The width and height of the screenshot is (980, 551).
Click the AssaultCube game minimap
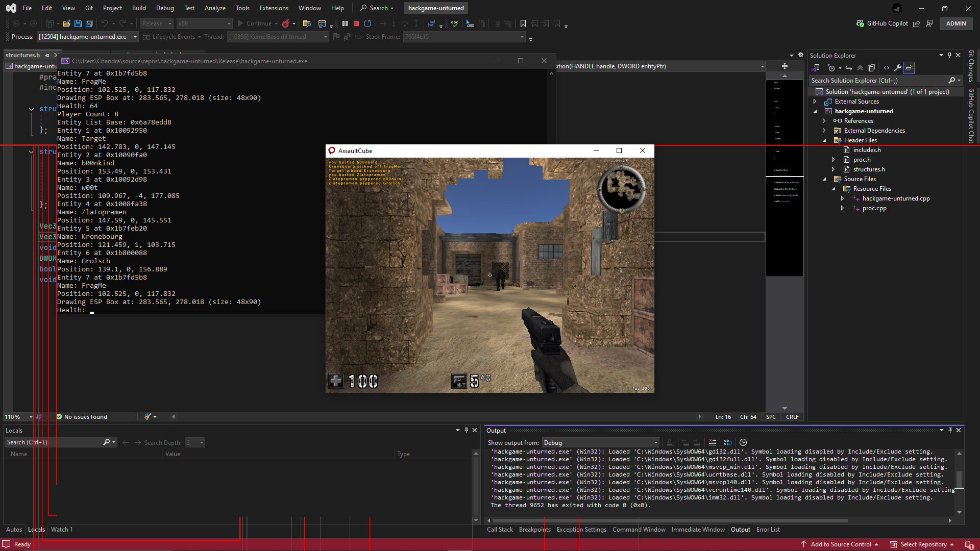pos(622,189)
